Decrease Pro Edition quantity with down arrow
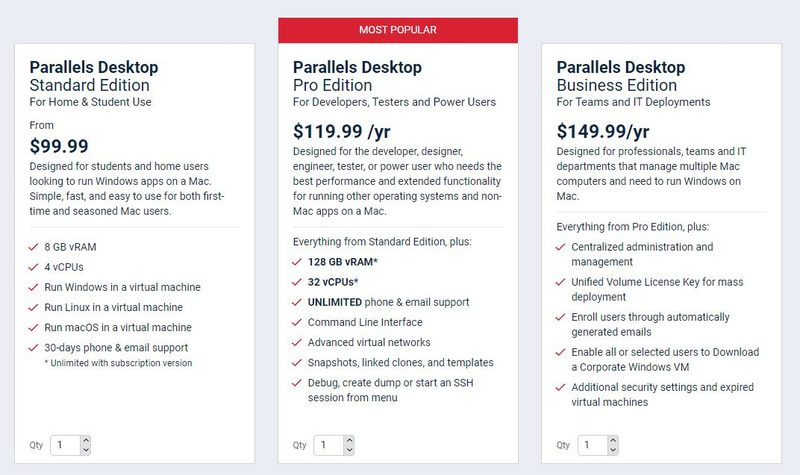This screenshot has width=800, height=475. 348,450
